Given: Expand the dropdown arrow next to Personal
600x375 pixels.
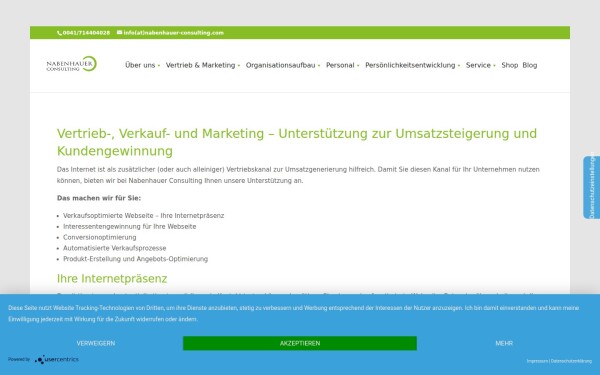Looking at the screenshot, I should [358, 66].
